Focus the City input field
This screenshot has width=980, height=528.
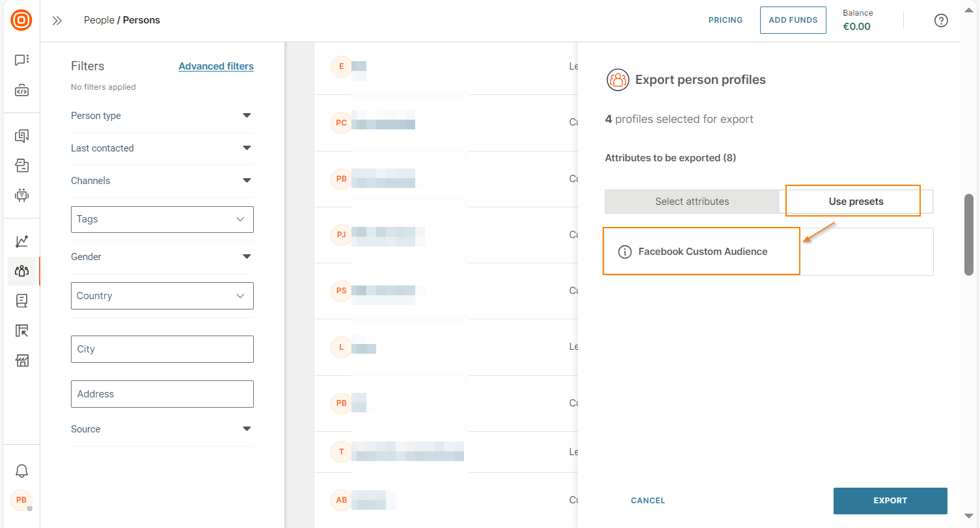tap(162, 349)
